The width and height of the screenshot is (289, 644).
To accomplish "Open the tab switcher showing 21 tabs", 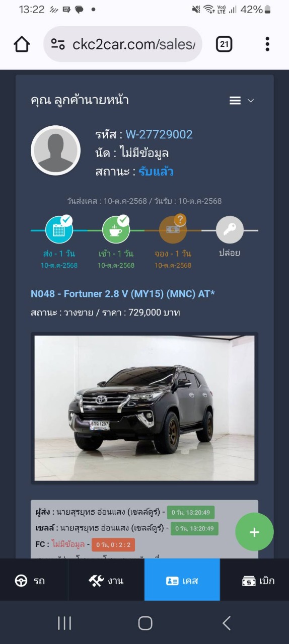I will [x=224, y=44].
